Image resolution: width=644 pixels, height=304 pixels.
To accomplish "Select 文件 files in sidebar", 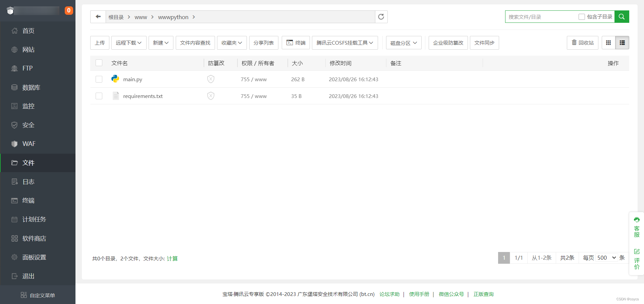I will (x=38, y=163).
